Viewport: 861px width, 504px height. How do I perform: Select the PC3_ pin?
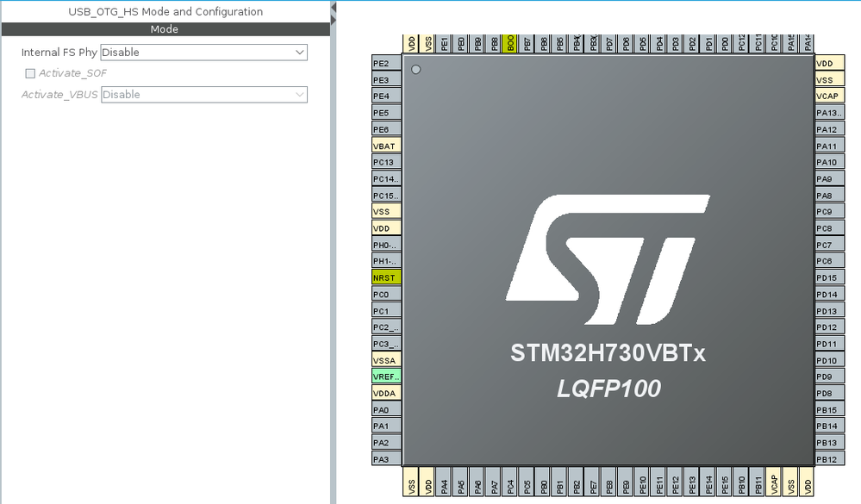[x=387, y=343]
